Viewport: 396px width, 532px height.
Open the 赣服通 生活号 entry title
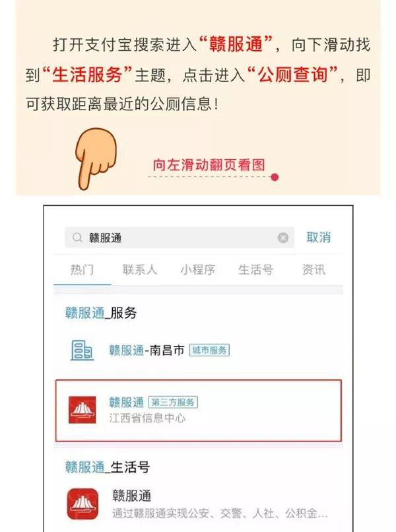click(x=131, y=496)
